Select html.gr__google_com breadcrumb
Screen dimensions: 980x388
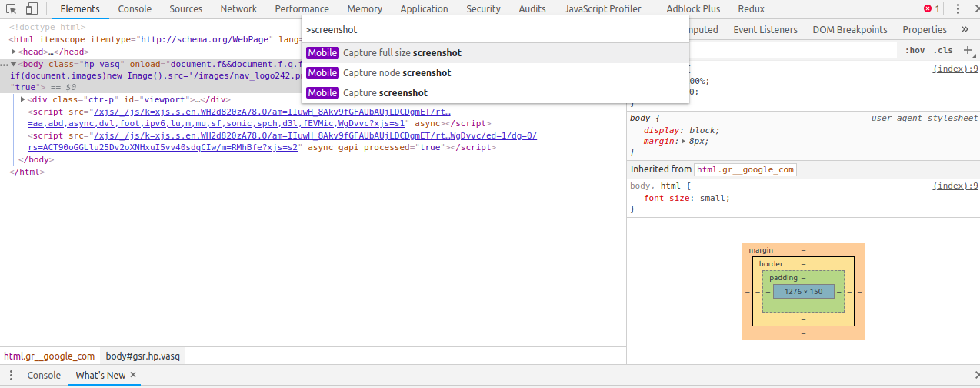click(49, 356)
